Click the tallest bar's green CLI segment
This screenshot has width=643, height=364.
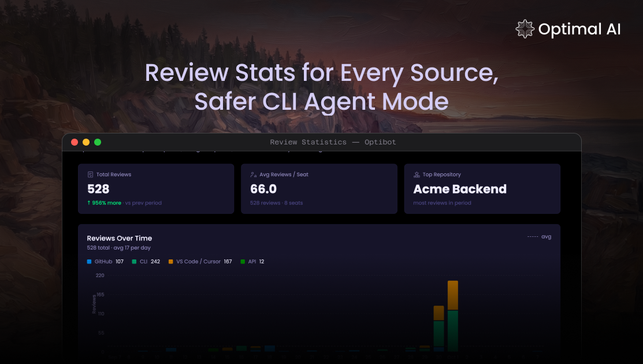453,330
